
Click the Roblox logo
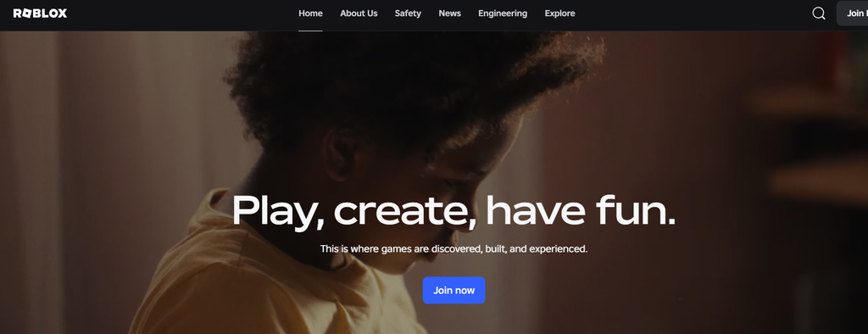coord(40,14)
